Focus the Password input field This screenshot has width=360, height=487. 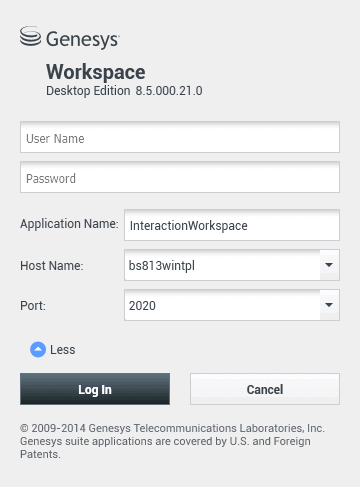180,177
